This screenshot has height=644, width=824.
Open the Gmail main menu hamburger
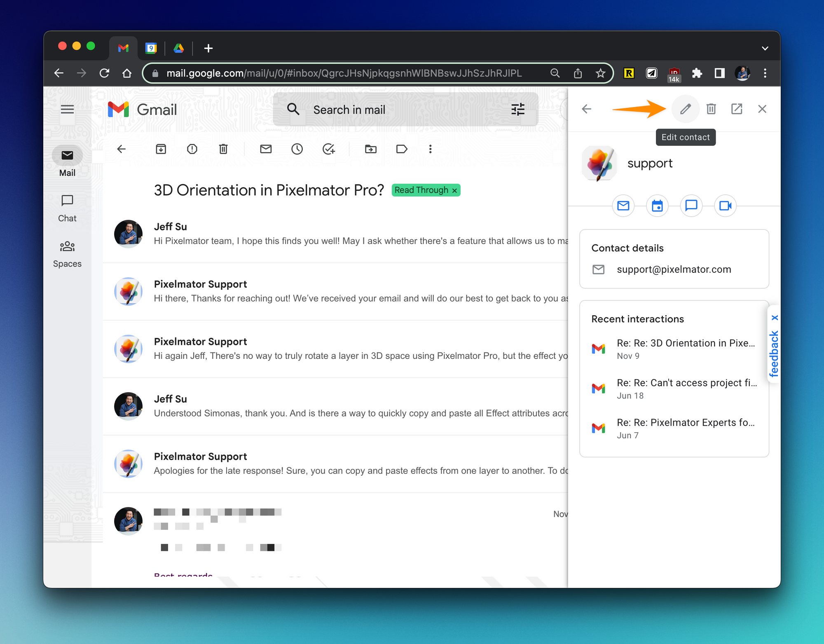click(x=67, y=110)
